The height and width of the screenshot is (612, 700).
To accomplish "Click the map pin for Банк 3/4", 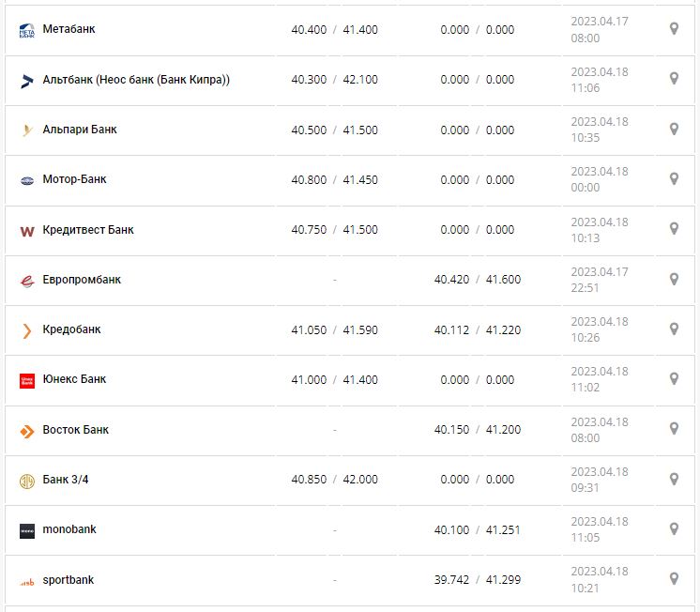I will [x=674, y=479].
